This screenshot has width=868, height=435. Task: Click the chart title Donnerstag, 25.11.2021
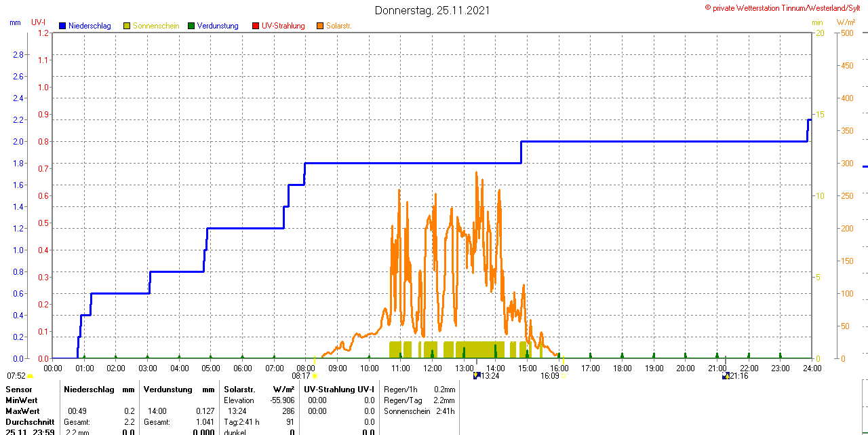432,10
